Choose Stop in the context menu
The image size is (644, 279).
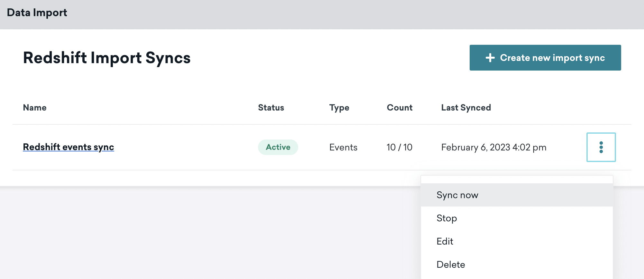(446, 218)
